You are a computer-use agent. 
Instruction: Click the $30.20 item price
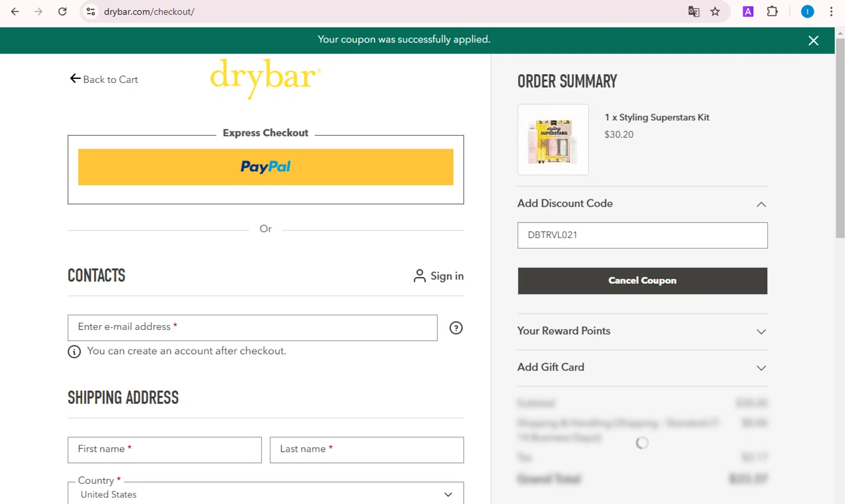click(619, 135)
